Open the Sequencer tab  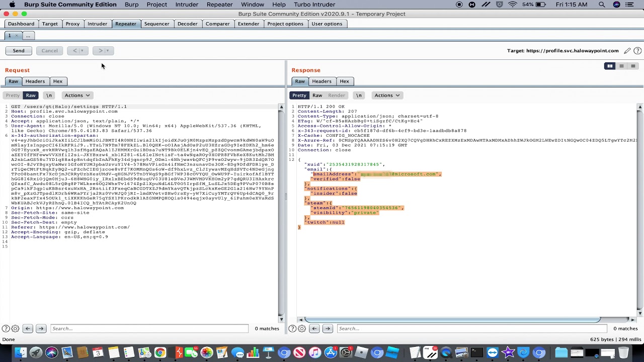(156, 24)
